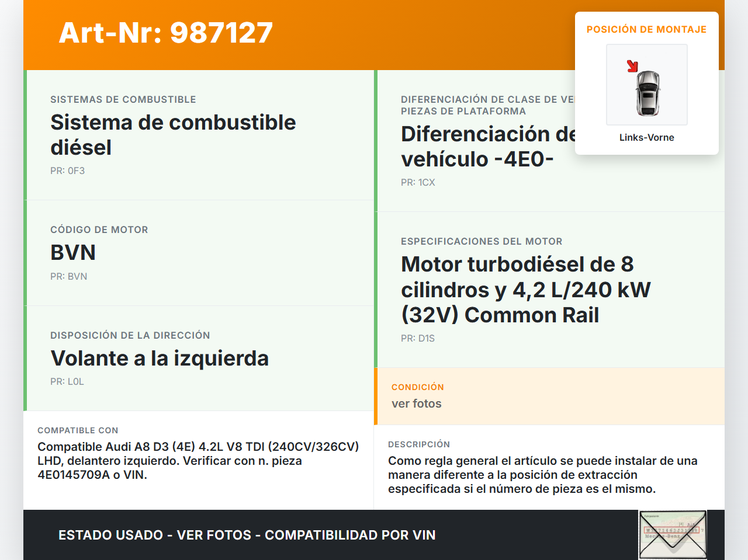Open the envelope thumbnail in the footer
The image size is (748, 560).
673,535
